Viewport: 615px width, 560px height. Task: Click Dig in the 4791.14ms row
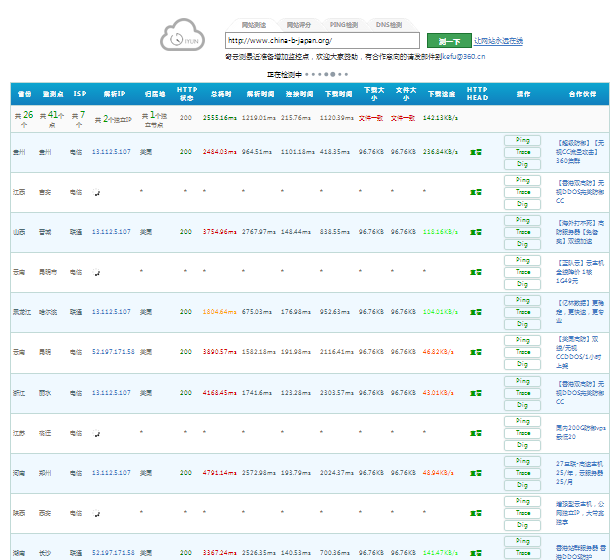point(522,485)
